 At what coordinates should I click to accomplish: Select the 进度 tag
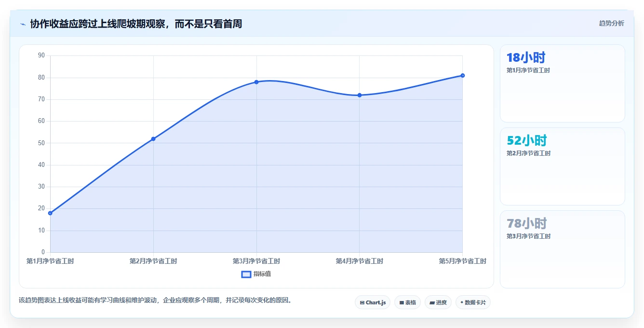pos(438,302)
